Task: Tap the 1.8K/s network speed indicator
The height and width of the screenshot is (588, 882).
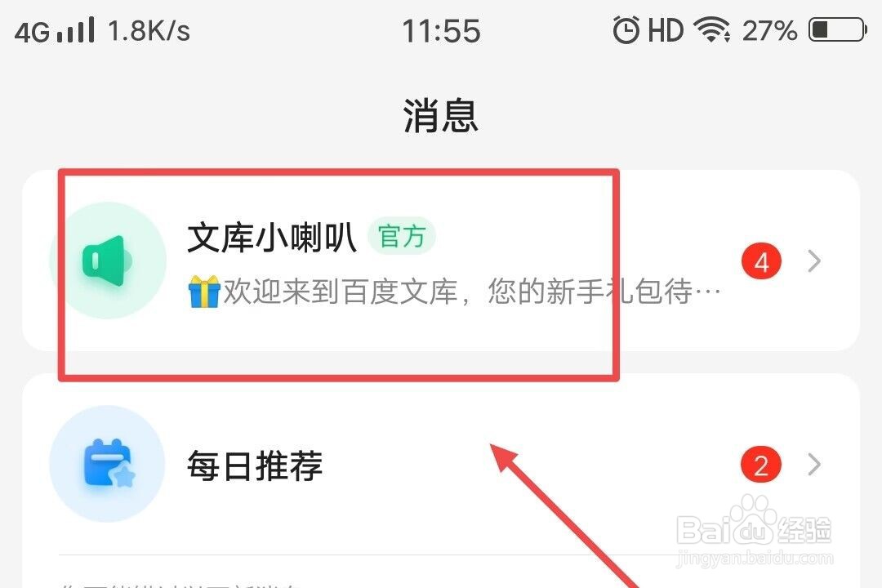Action: click(149, 30)
